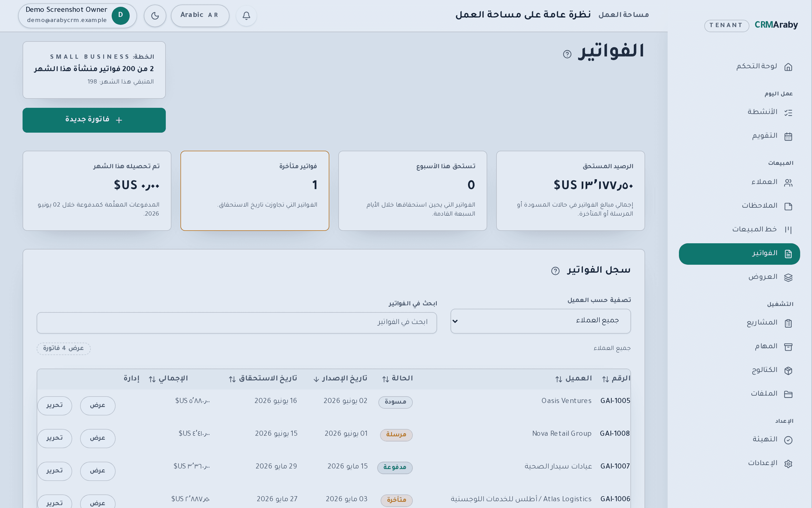Image resolution: width=812 pixels, height=508 pixels.
Task: Click تحرير for invoice GAI-1007
Action: coord(54,471)
